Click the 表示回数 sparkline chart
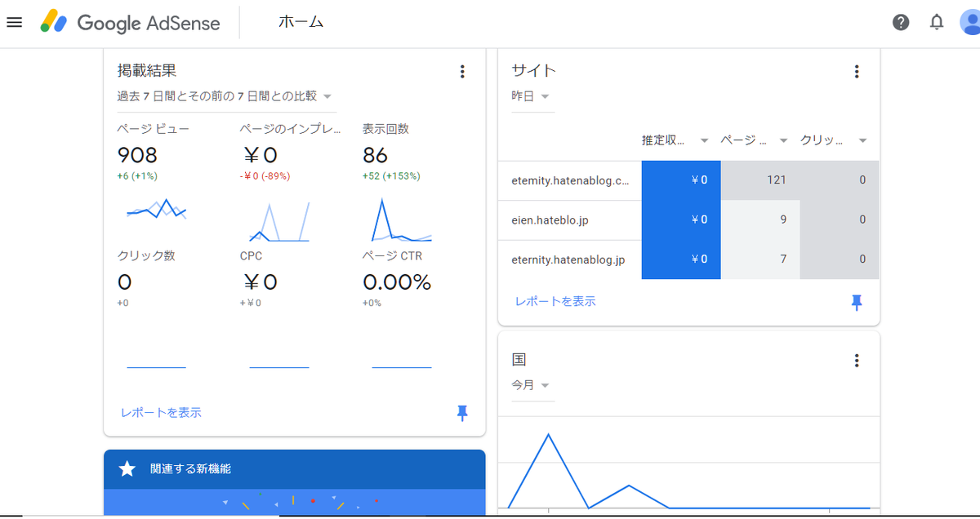 point(402,219)
